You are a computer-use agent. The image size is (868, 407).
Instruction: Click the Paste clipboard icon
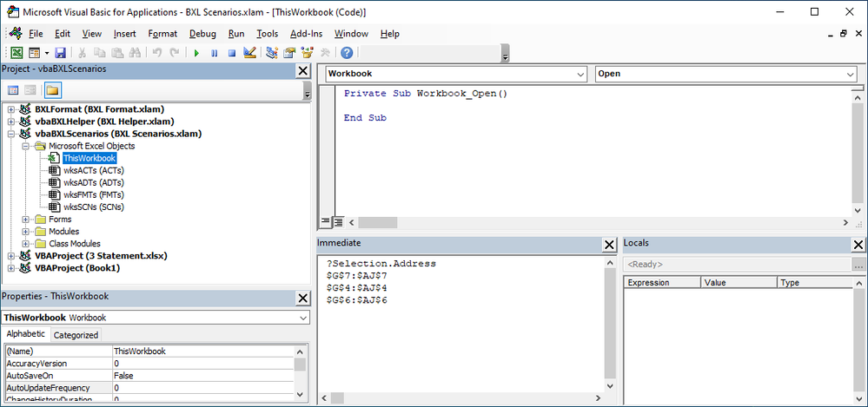pos(116,53)
